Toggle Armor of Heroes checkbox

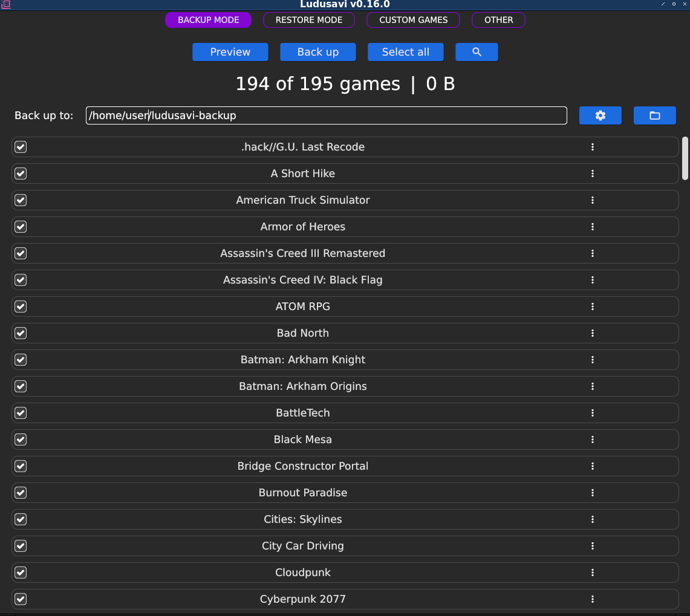tap(21, 227)
